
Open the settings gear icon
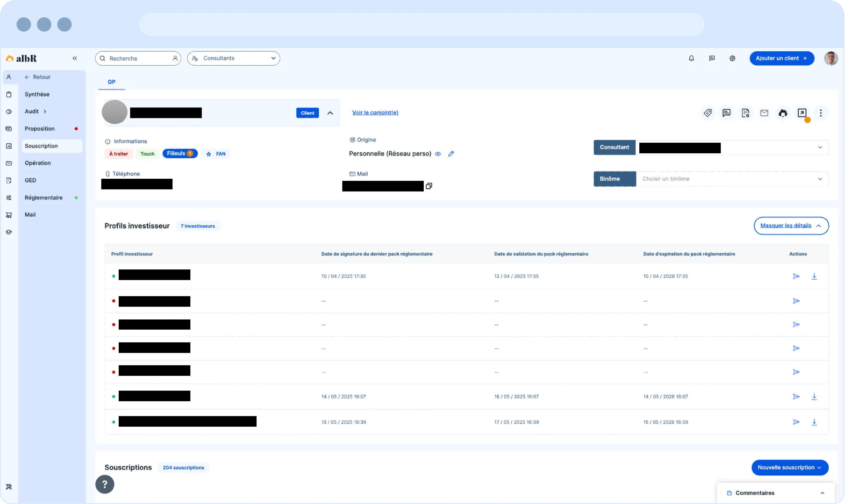[732, 58]
